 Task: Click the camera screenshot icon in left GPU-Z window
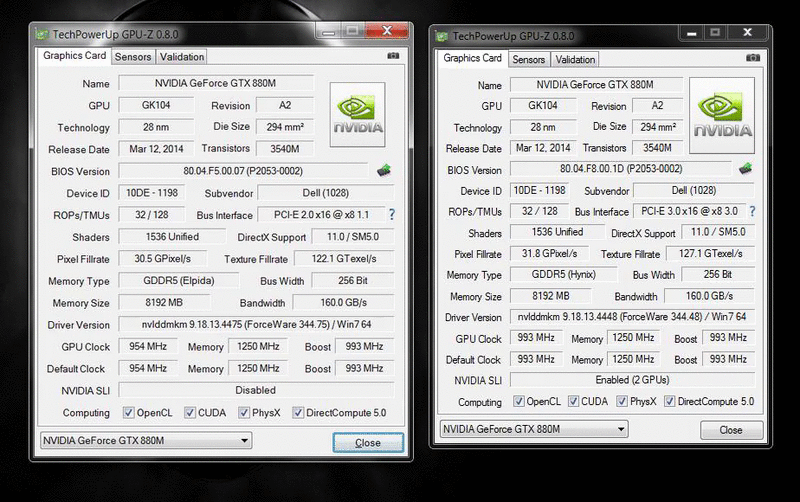393,56
